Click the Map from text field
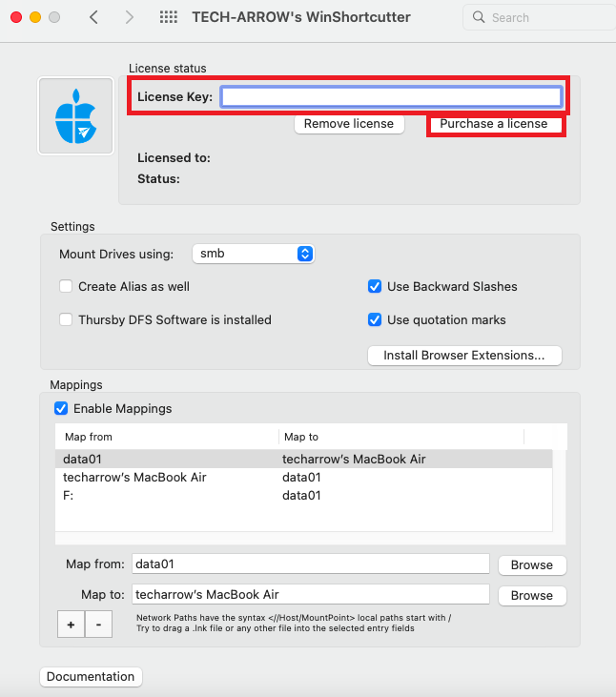 tap(311, 564)
